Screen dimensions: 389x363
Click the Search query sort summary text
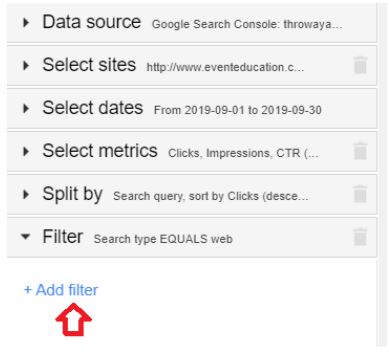211,196
